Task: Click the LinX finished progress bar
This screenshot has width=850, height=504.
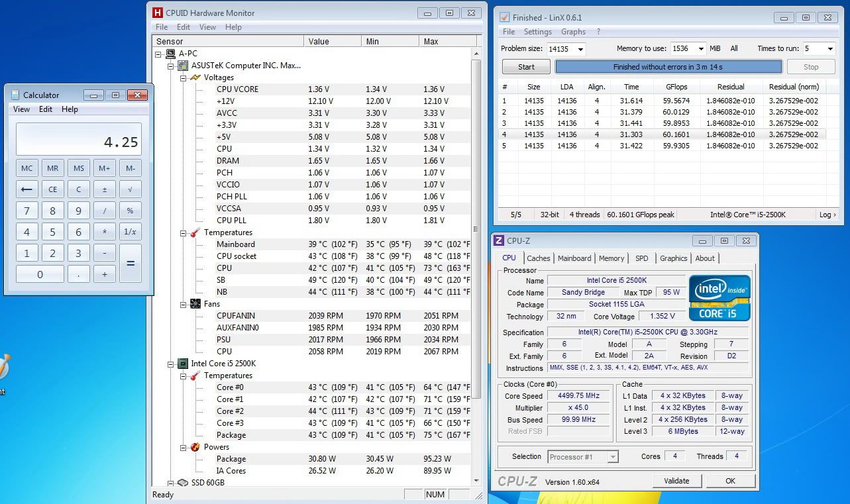Action: [668, 67]
